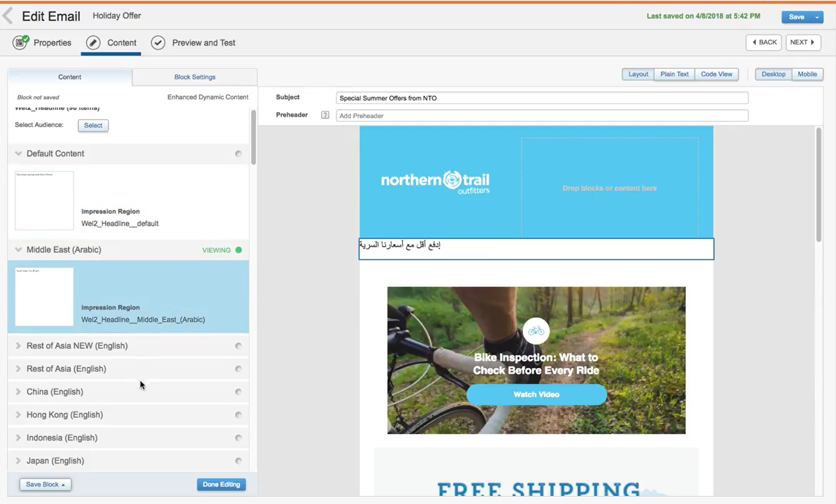Select Hong Kong (English) view radio
This screenshot has height=504, width=836.
coord(238,415)
